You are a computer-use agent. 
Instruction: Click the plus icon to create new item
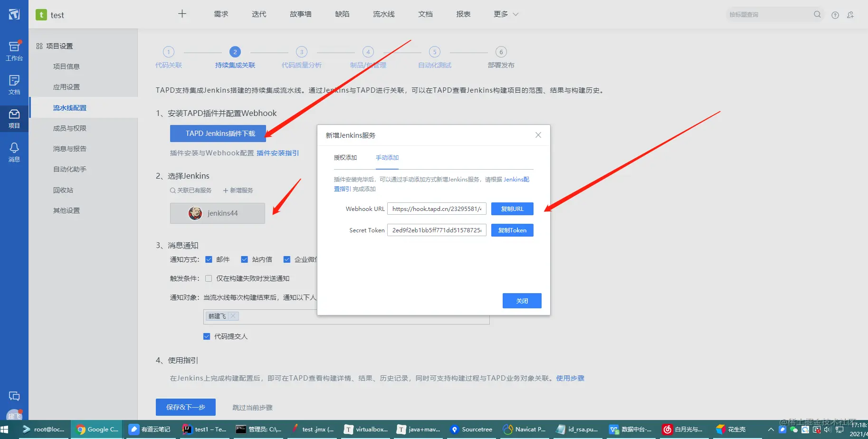coord(182,14)
